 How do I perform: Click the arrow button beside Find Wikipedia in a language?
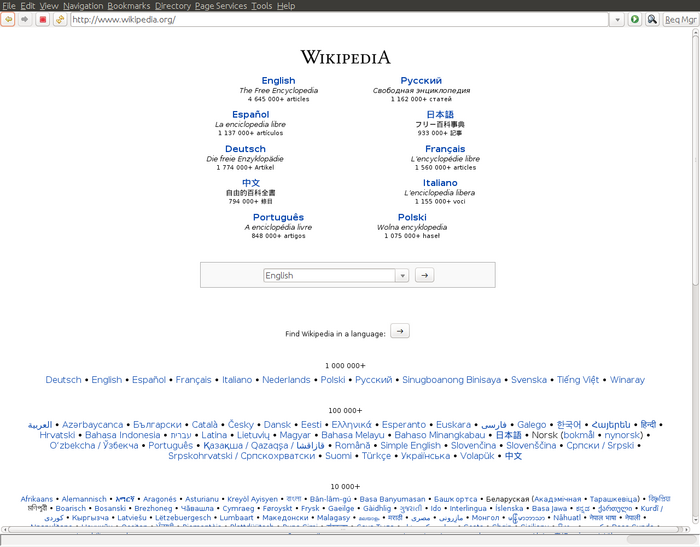(399, 331)
